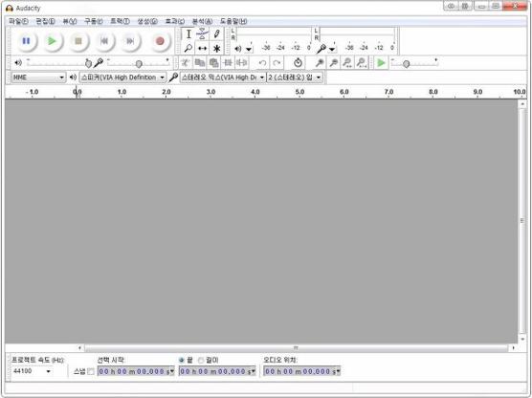The image size is (532, 398).
Task: Click the output level meter
Action: [274, 34]
